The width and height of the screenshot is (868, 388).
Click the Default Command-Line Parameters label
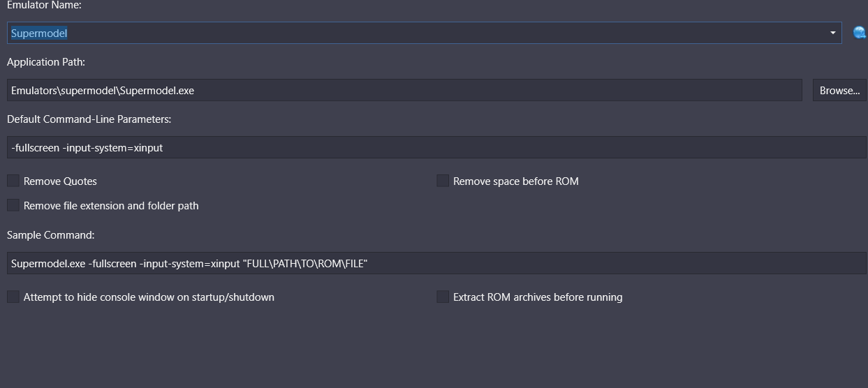pyautogui.click(x=89, y=119)
